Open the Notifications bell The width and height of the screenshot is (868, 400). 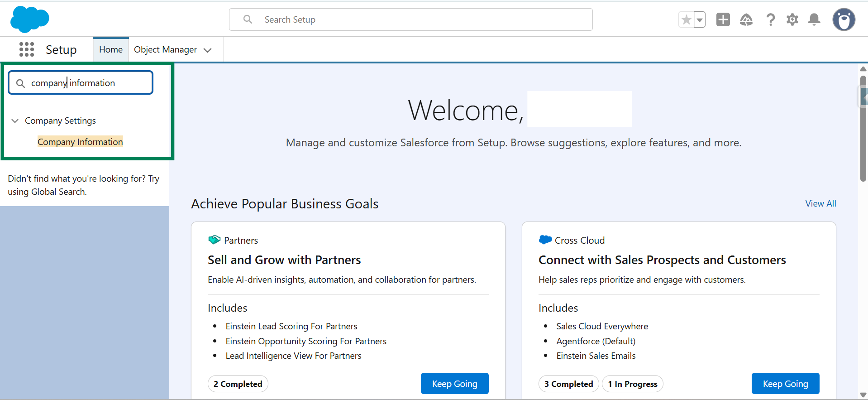[814, 19]
